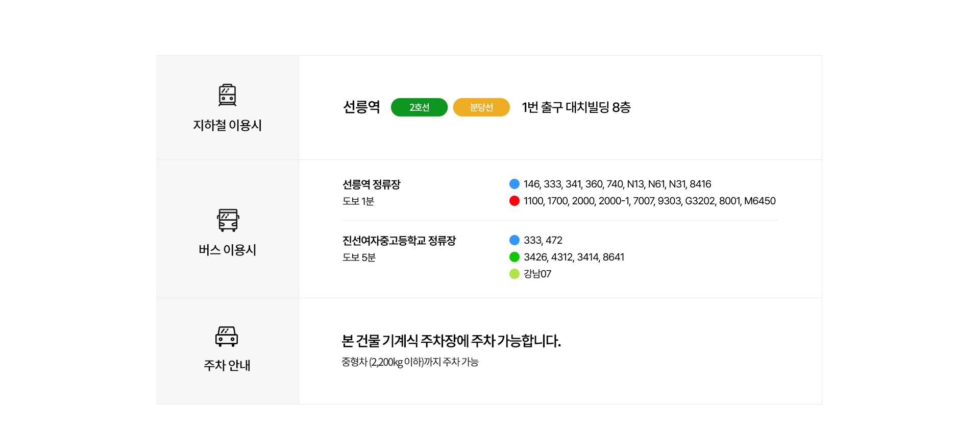Click the 기계식 주차장 parking notice headline
Viewport: 980px width, 448px height.
pos(451,341)
